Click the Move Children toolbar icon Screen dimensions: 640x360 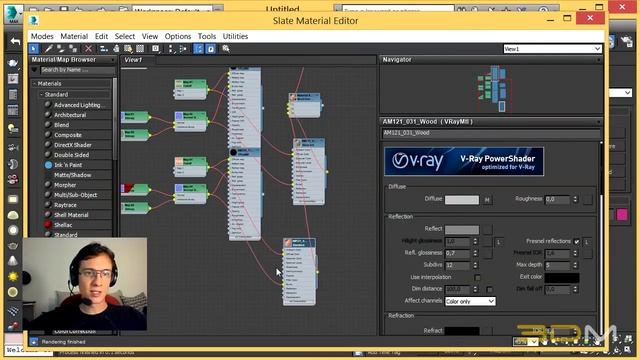pos(104,49)
